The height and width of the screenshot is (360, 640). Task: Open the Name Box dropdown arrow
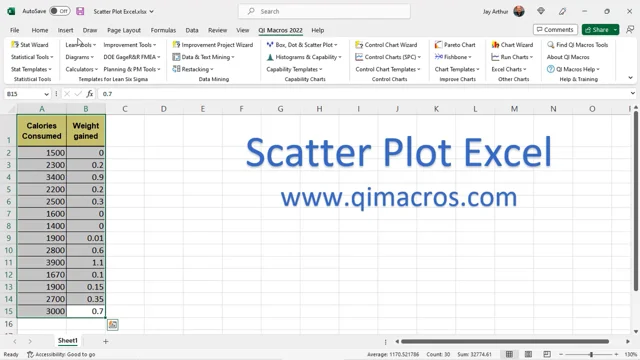coord(46,94)
